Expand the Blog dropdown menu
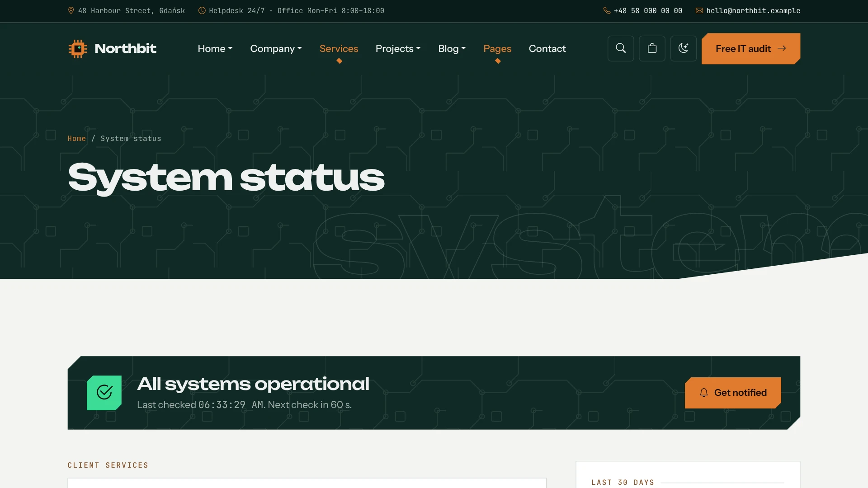 coord(452,48)
